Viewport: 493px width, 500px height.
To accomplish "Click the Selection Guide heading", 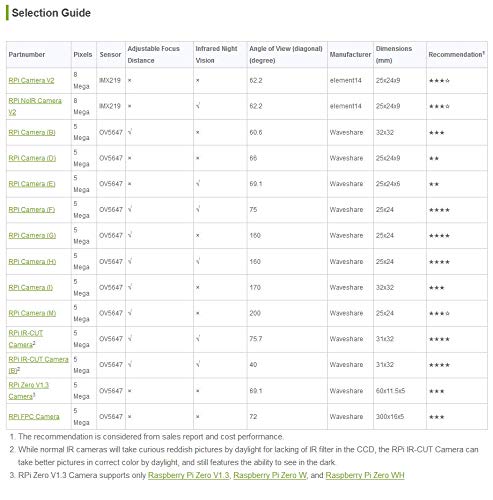I will (51, 13).
